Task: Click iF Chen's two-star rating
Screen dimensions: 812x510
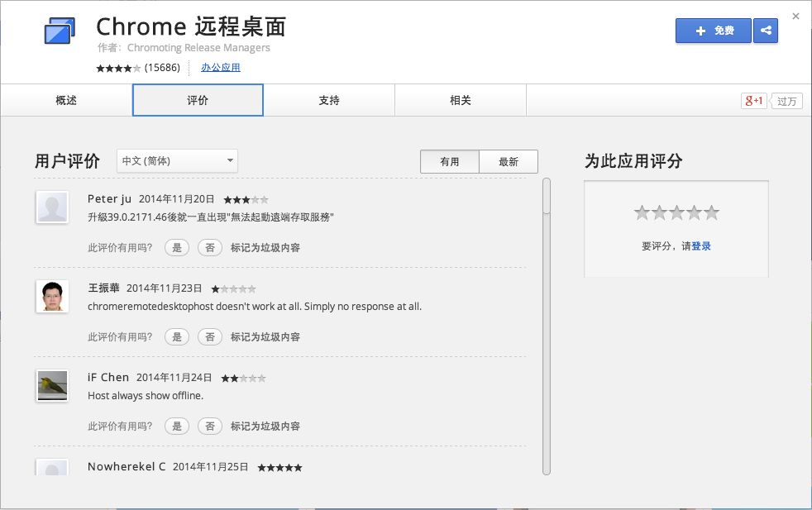Action: coord(243,379)
